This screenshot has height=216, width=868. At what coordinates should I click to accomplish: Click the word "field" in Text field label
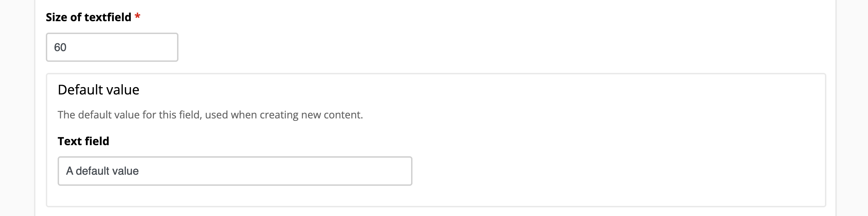(97, 141)
